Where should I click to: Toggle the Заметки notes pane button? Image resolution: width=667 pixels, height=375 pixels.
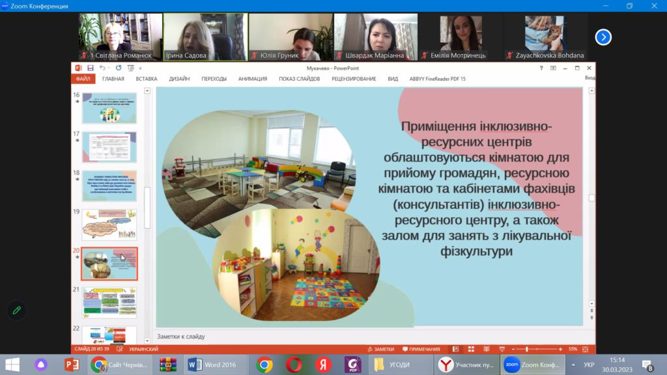[x=381, y=349]
